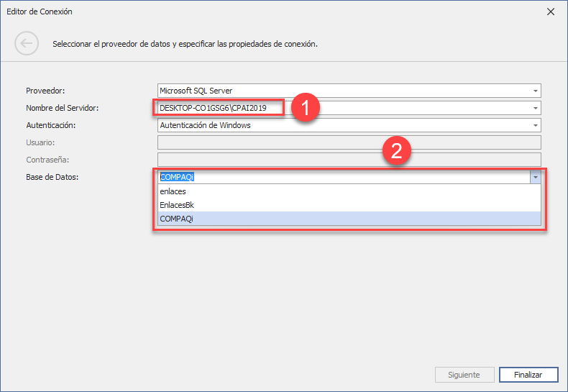Click the red number 1 badge
Screen dimensions: 568x392
[306, 108]
